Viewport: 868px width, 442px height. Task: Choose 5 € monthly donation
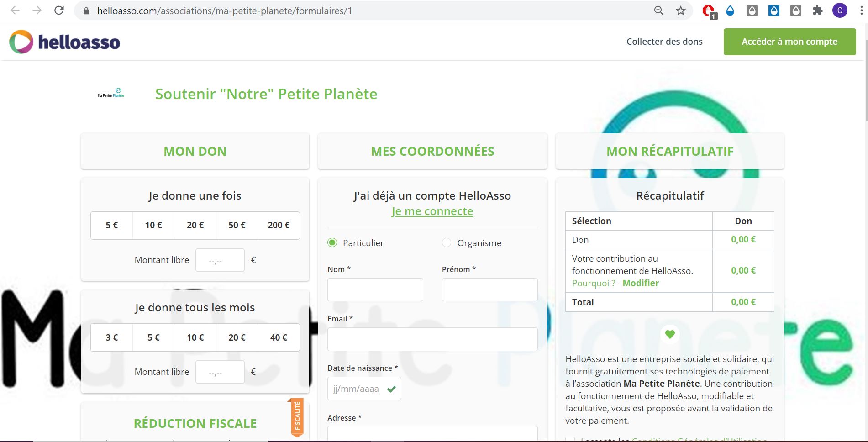coord(153,337)
